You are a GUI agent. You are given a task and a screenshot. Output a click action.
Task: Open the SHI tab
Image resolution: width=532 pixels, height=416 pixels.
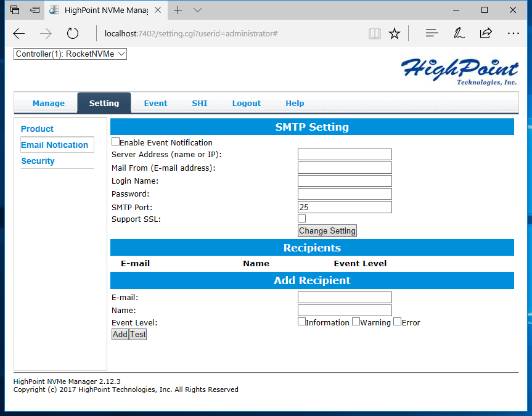[200, 103]
